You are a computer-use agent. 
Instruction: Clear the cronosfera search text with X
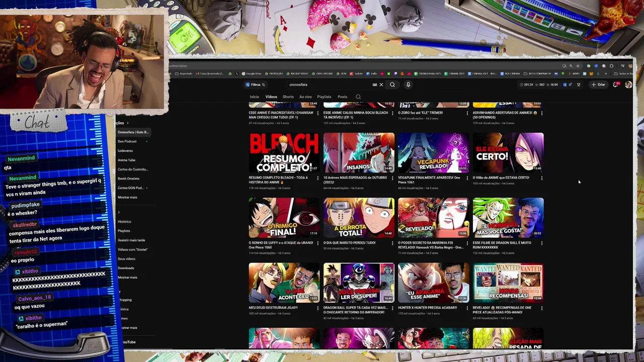coord(381,84)
